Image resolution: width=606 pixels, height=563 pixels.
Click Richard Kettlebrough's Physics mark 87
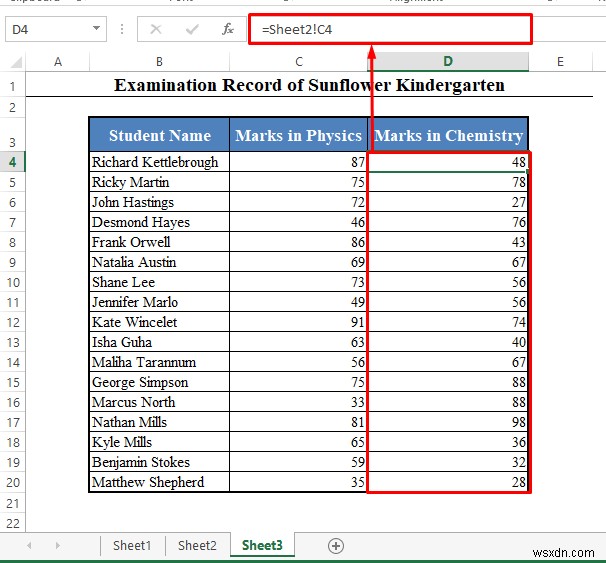298,162
